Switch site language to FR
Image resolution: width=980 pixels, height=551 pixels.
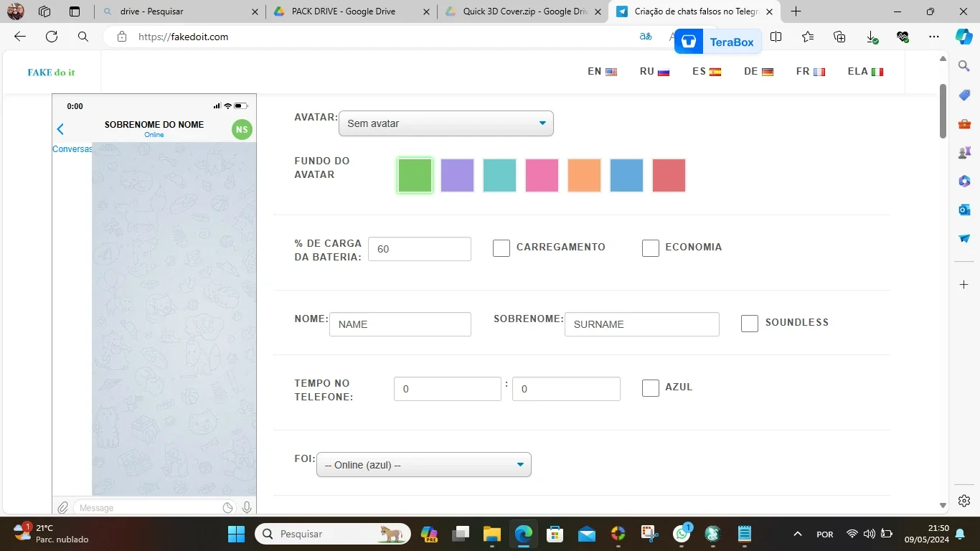[x=811, y=72]
